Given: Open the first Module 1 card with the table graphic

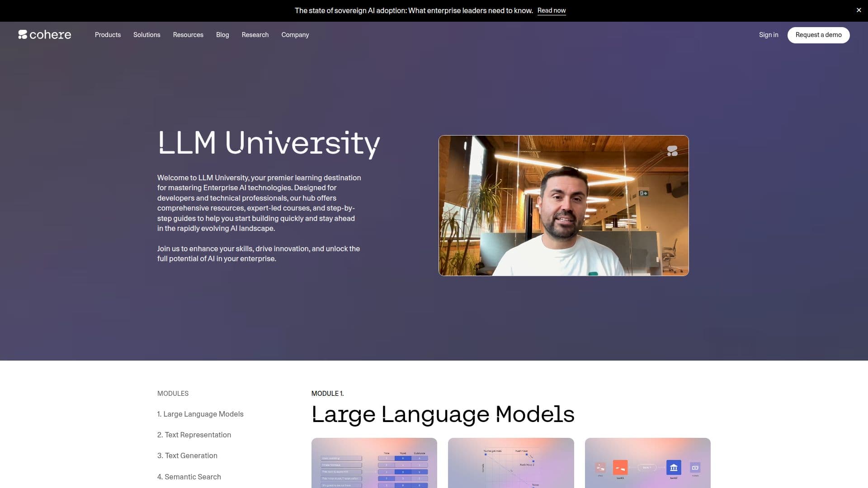Looking at the screenshot, I should [x=374, y=463].
